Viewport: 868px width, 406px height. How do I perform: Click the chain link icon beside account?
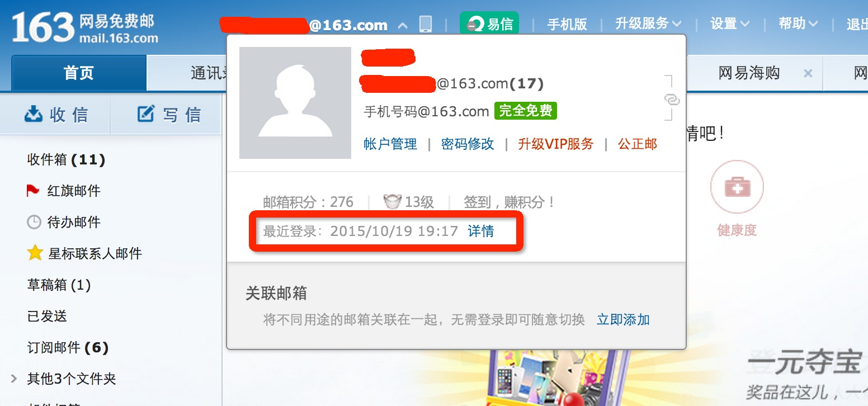coord(671,99)
